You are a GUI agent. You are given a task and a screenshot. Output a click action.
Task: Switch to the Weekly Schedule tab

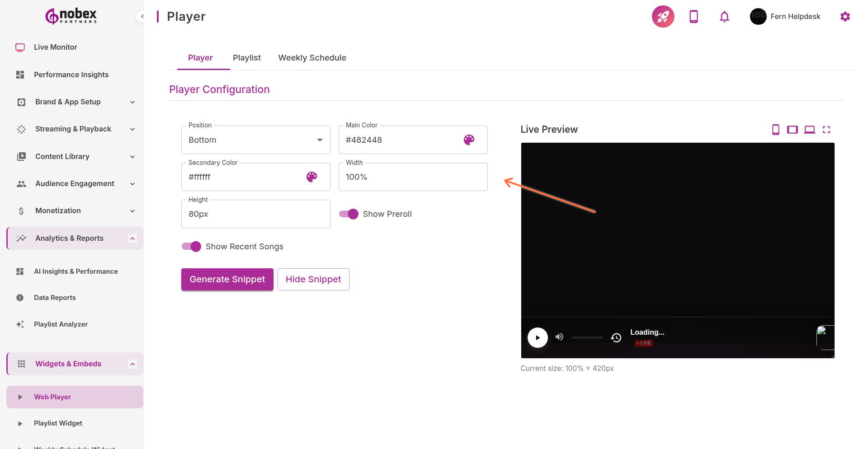tap(312, 57)
